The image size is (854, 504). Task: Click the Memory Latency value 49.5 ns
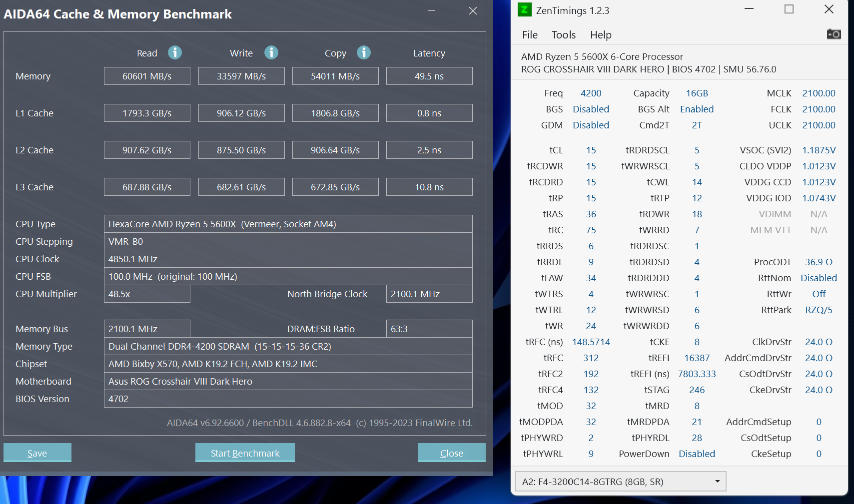[429, 76]
